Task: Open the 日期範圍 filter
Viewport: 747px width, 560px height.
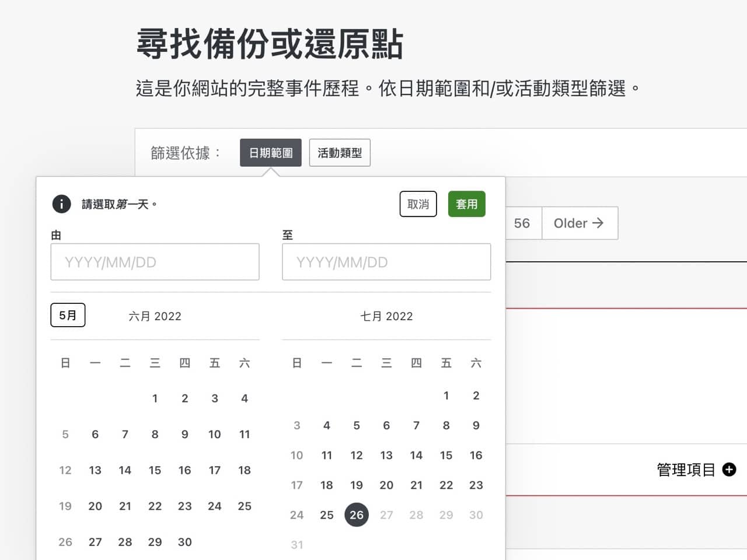Action: [271, 153]
